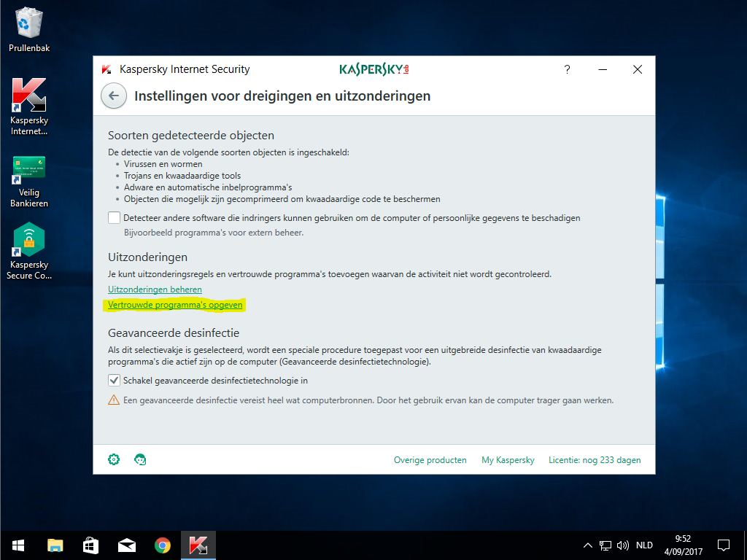This screenshot has height=560, width=747.
Task: Open Prullenbak on the desktop
Action: point(29,29)
